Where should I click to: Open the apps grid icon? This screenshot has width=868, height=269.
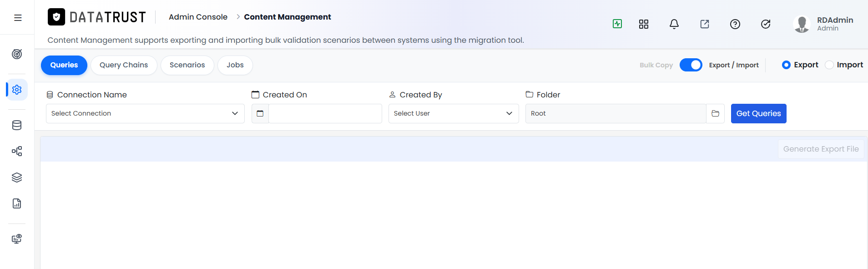644,24
